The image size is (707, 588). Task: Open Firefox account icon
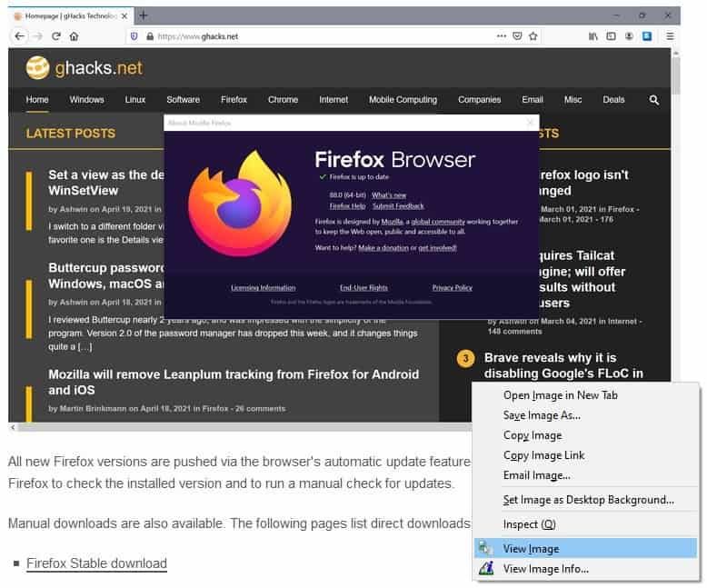click(629, 36)
